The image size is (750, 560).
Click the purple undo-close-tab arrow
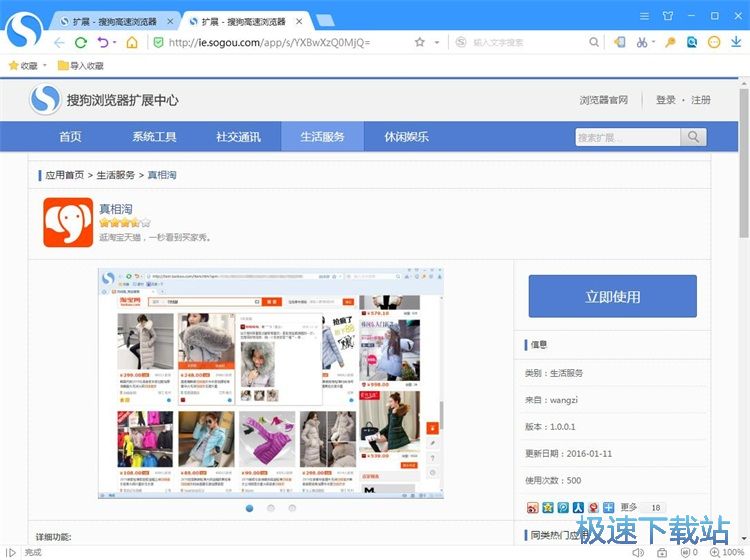(x=102, y=42)
